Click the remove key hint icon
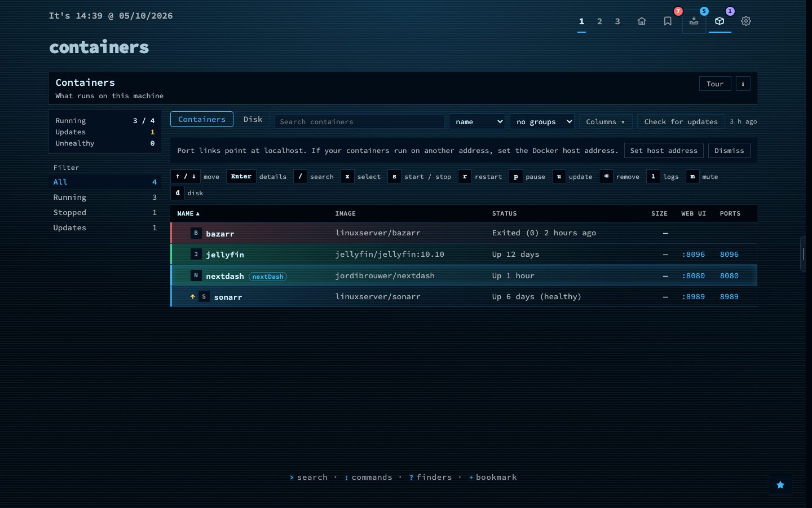Viewport: 812px width, 508px height. tap(606, 177)
